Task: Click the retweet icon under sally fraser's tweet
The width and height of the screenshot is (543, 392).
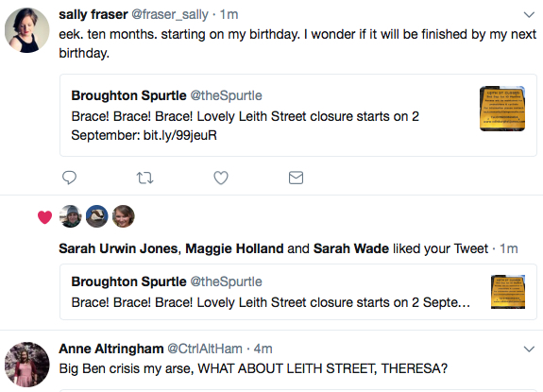Action: pyautogui.click(x=144, y=178)
